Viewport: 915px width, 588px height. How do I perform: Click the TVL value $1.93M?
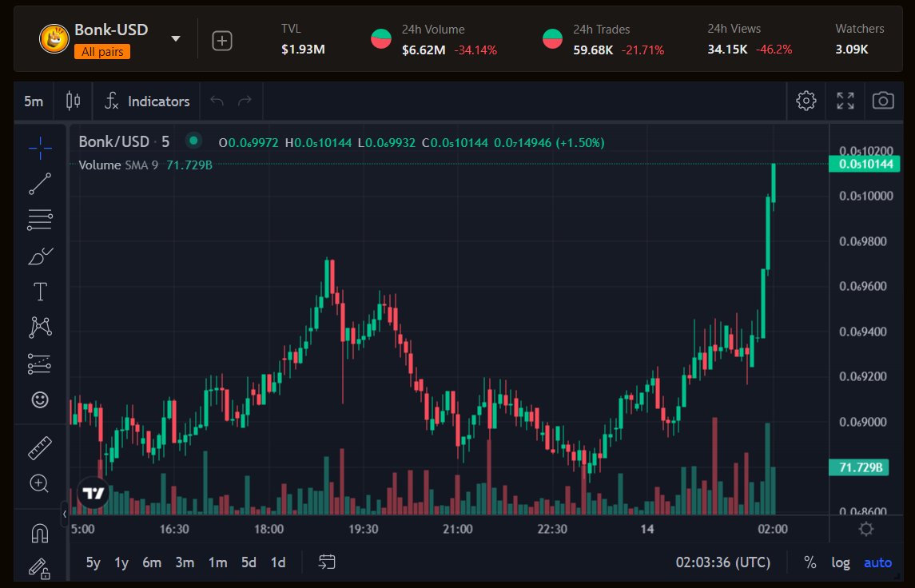(303, 50)
